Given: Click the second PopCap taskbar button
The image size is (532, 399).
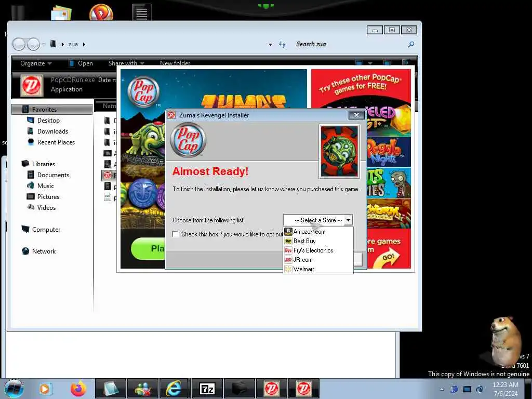Looking at the screenshot, I should tap(303, 389).
